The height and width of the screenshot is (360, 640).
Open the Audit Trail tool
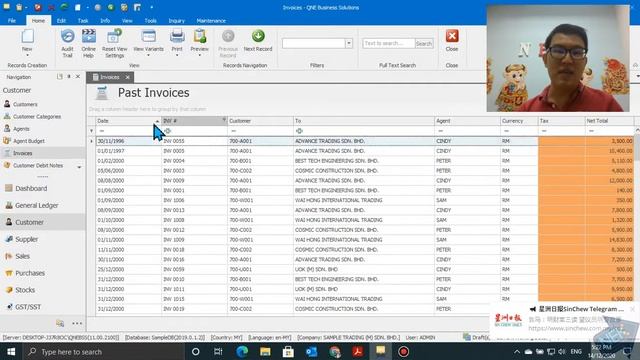coord(67,43)
